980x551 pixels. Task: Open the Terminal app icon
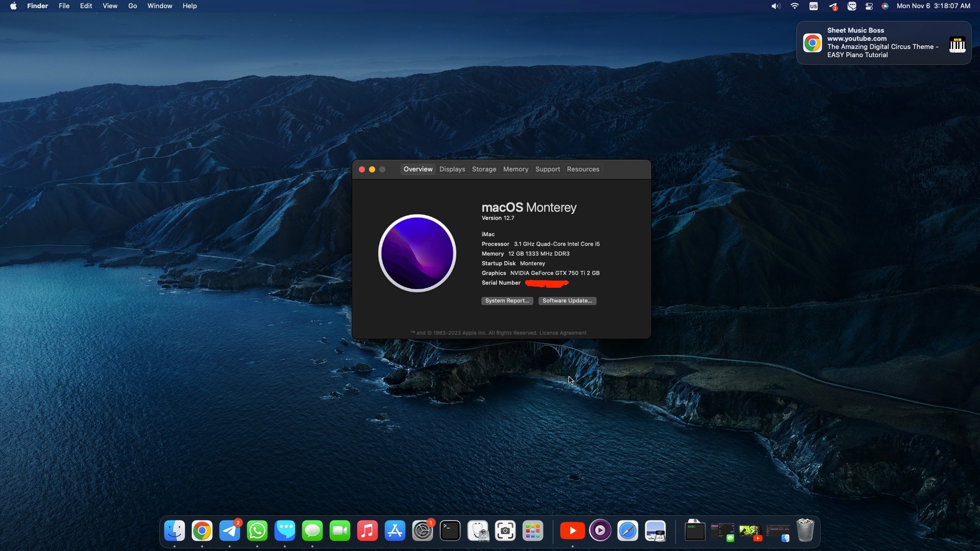[x=450, y=531]
